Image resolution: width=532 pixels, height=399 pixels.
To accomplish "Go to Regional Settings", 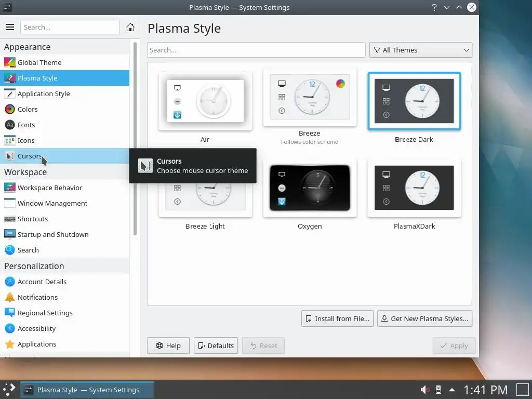I will click(64, 313).
